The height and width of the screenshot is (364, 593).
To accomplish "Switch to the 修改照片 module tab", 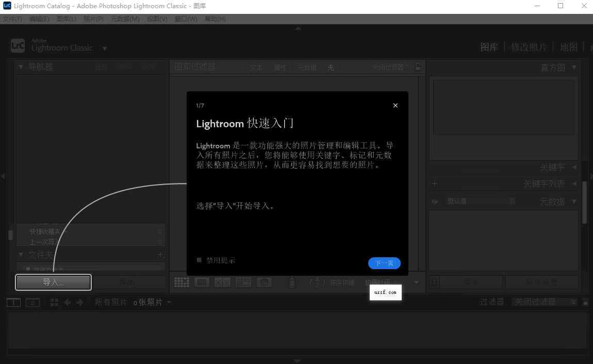I will pyautogui.click(x=529, y=46).
